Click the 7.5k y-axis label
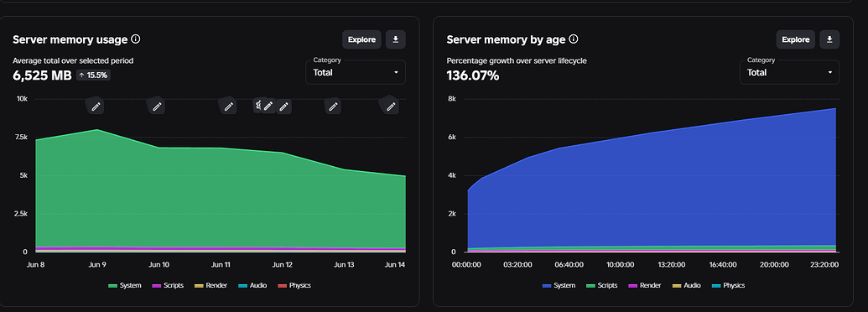The height and width of the screenshot is (312, 868). coord(20,137)
